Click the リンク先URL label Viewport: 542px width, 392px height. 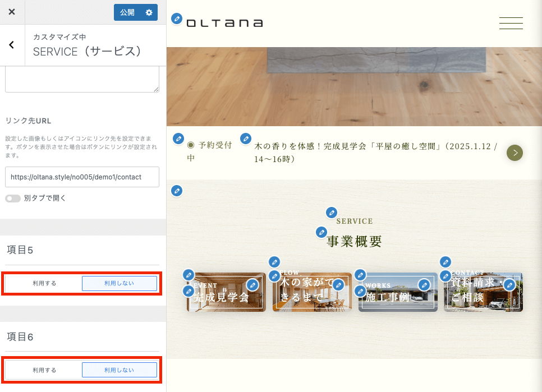tap(29, 121)
